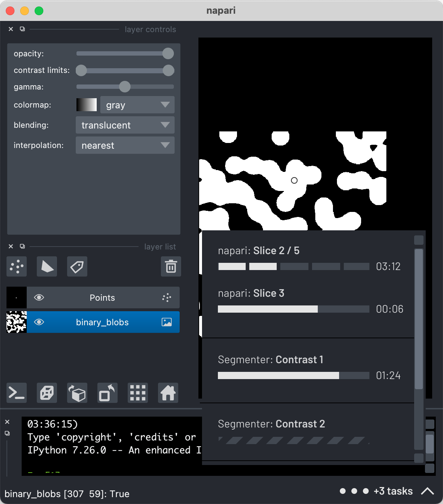Screen dimensions: 443x504
Task: Select the binary_blobs layer row
Action: point(93,322)
